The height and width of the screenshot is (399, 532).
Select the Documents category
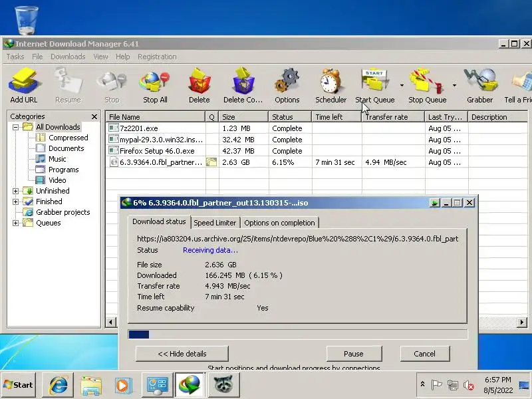tap(66, 148)
